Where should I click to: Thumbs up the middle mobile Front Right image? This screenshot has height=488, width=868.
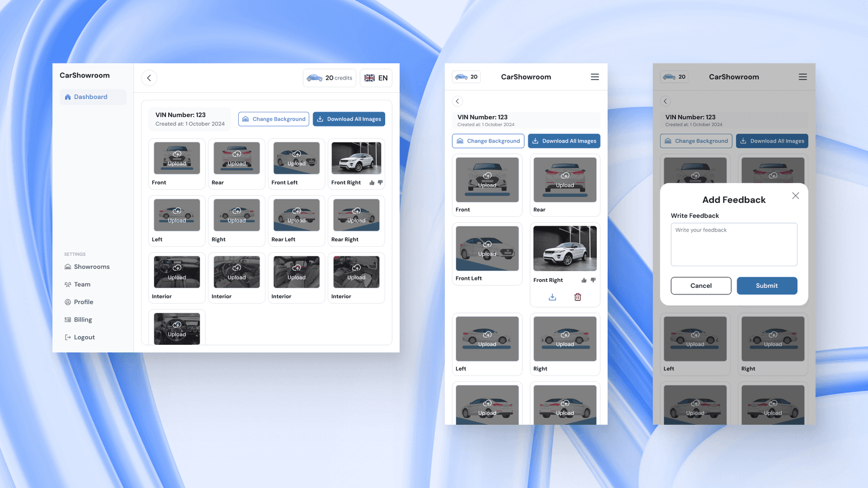click(584, 280)
